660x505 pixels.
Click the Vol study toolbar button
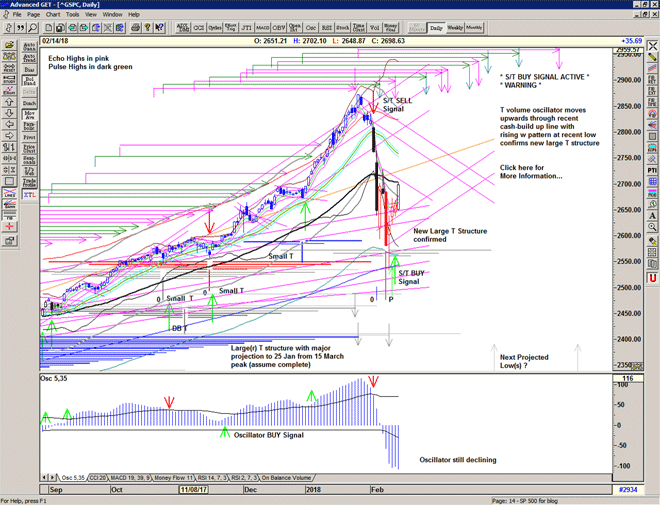372,28
